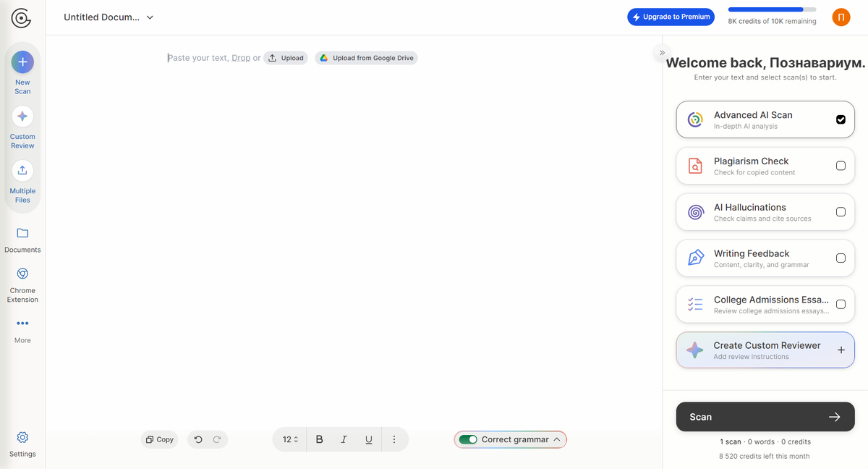Click the Upgrade to Premium button
Viewport: 868px width, 469px height.
[671, 16]
